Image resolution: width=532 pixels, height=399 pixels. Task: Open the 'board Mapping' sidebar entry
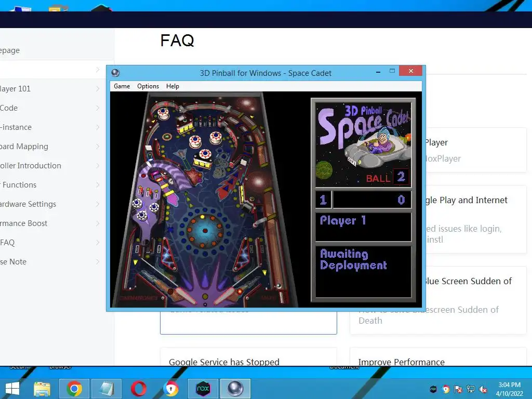24,147
